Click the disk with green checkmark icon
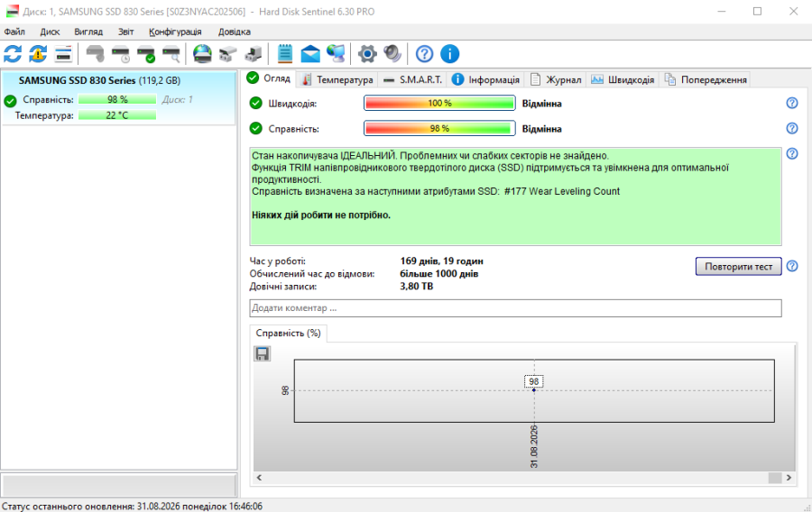The height and width of the screenshot is (512, 812). [145, 54]
